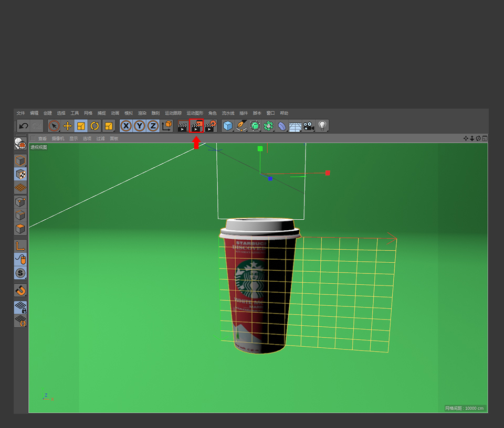Open the 帮助 menu

[284, 113]
